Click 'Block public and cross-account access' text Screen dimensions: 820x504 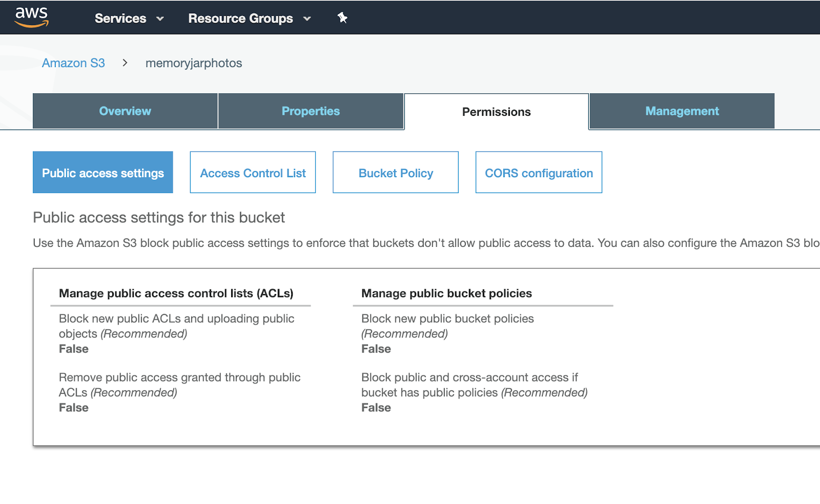(x=475, y=385)
